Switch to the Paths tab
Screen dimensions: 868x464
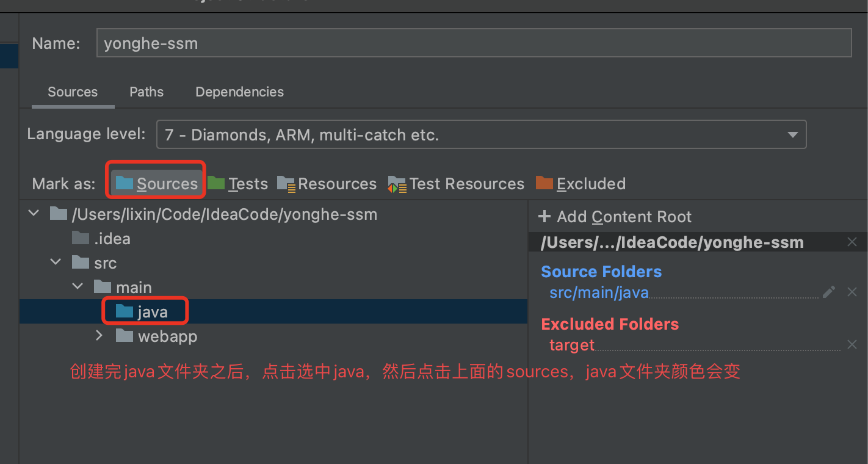coord(146,92)
